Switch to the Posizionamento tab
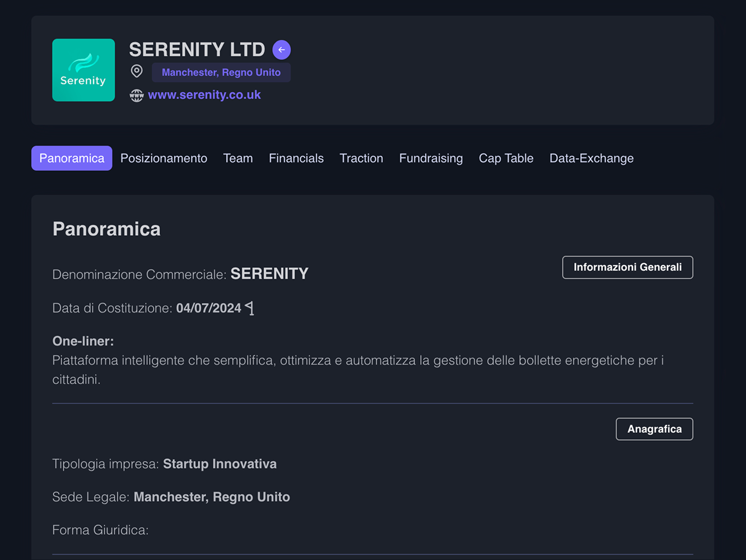The image size is (746, 560). point(164,158)
